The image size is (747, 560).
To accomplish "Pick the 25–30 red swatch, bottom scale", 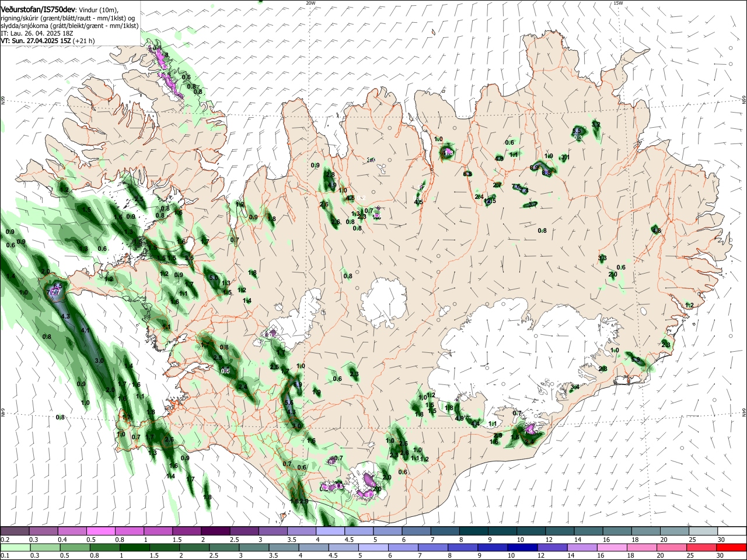I will coord(701,548).
